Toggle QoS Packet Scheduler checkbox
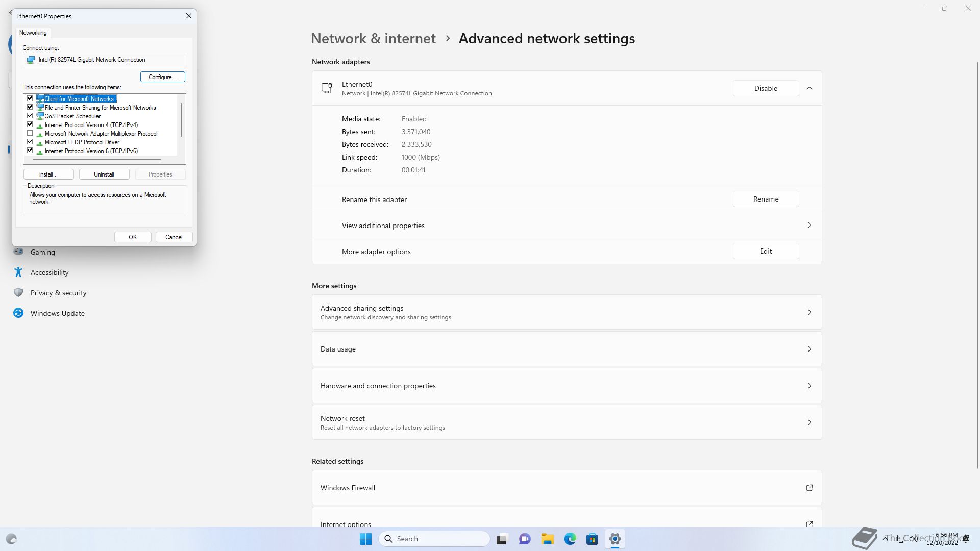 [x=30, y=116]
